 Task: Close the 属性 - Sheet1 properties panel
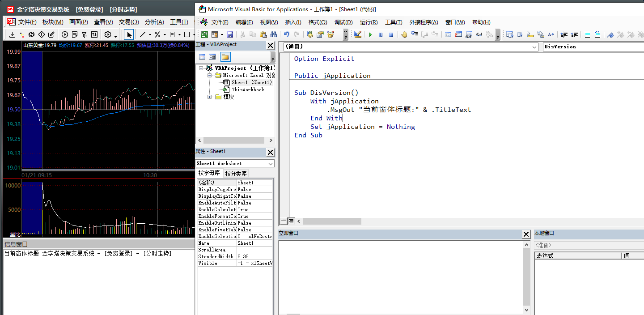point(270,152)
